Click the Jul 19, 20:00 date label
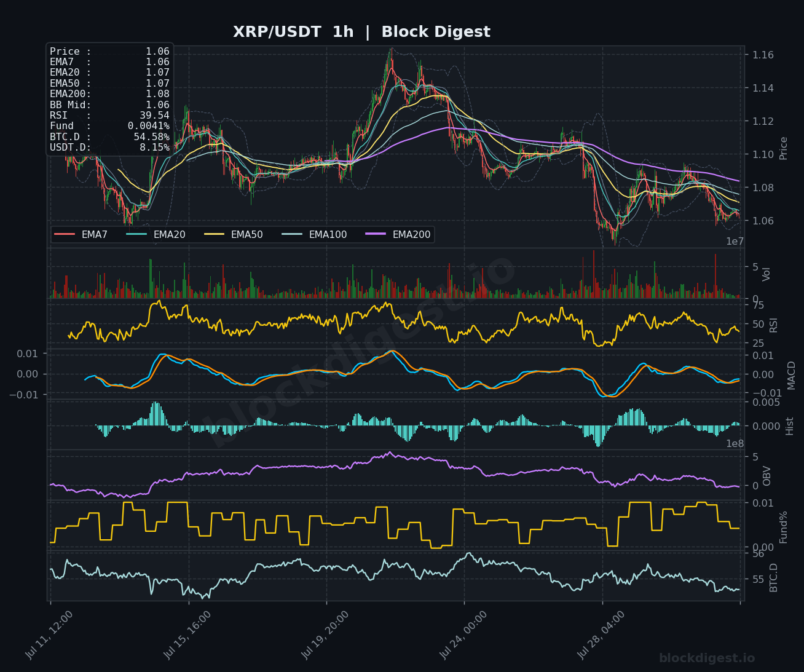The width and height of the screenshot is (804, 672). pos(326,635)
